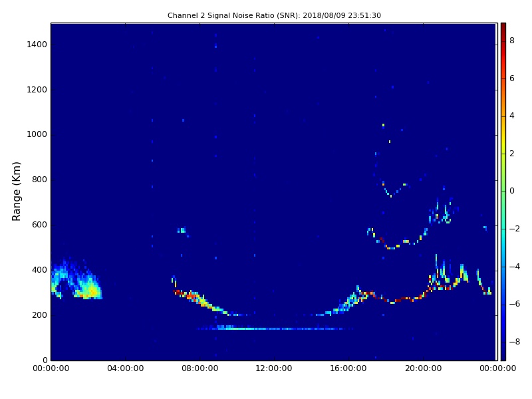
Task: Click the chart title with the 2018/08/09 timestamp
Action: 274,15
